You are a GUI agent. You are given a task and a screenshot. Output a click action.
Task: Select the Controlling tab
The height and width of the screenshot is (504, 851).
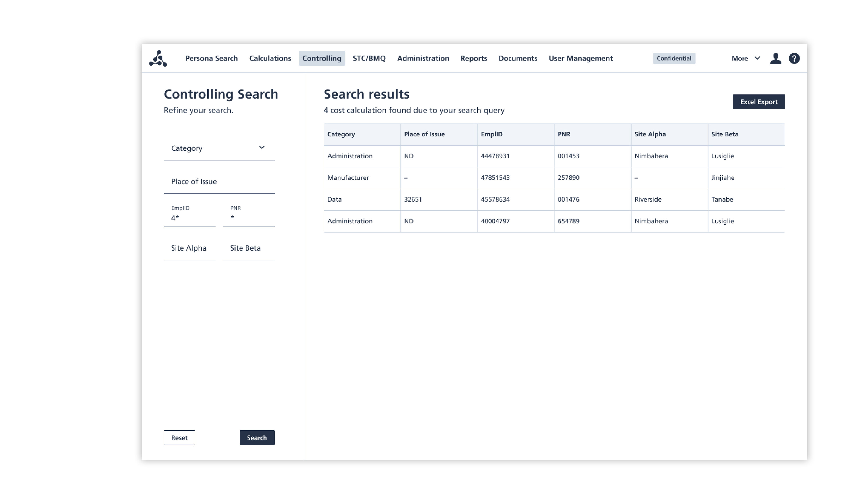tap(322, 58)
